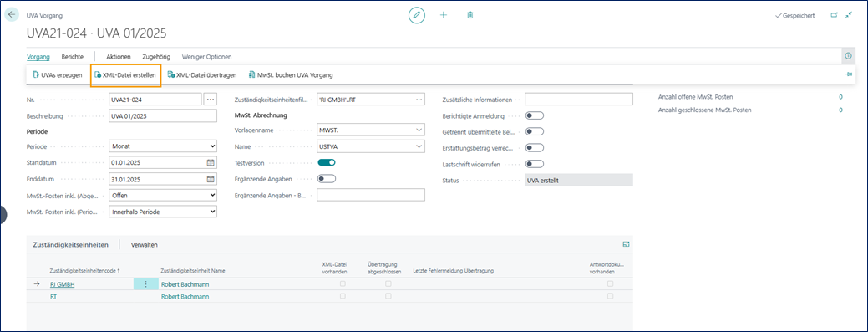Screen dimensions: 868x332
Task: Expand Zuständigkeitseinheiten list to full view
Action: point(626,244)
